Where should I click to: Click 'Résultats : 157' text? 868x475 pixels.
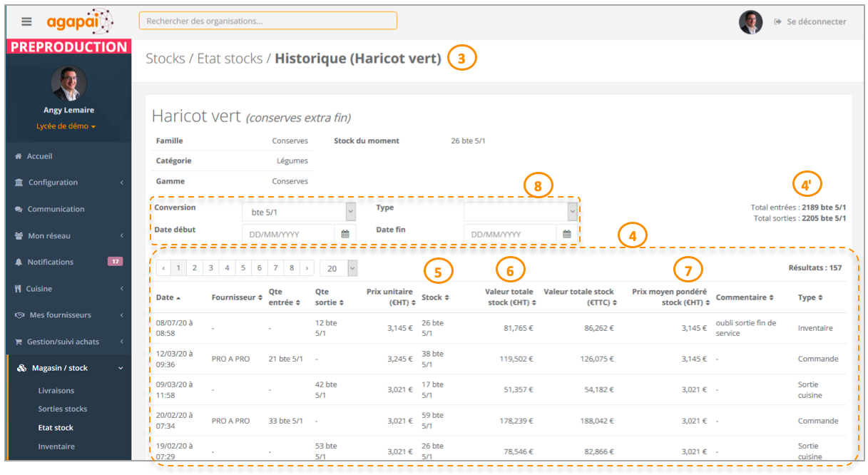pos(815,268)
